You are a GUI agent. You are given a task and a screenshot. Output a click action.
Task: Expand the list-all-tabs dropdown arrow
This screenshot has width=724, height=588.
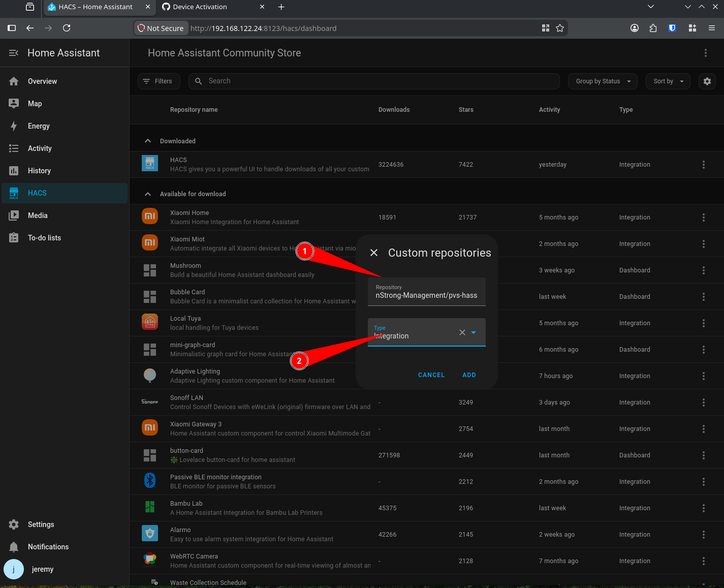(651, 7)
